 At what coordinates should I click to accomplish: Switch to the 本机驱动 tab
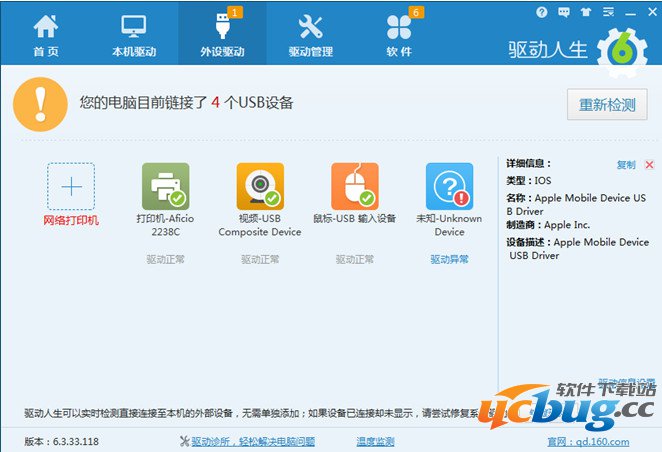click(133, 34)
